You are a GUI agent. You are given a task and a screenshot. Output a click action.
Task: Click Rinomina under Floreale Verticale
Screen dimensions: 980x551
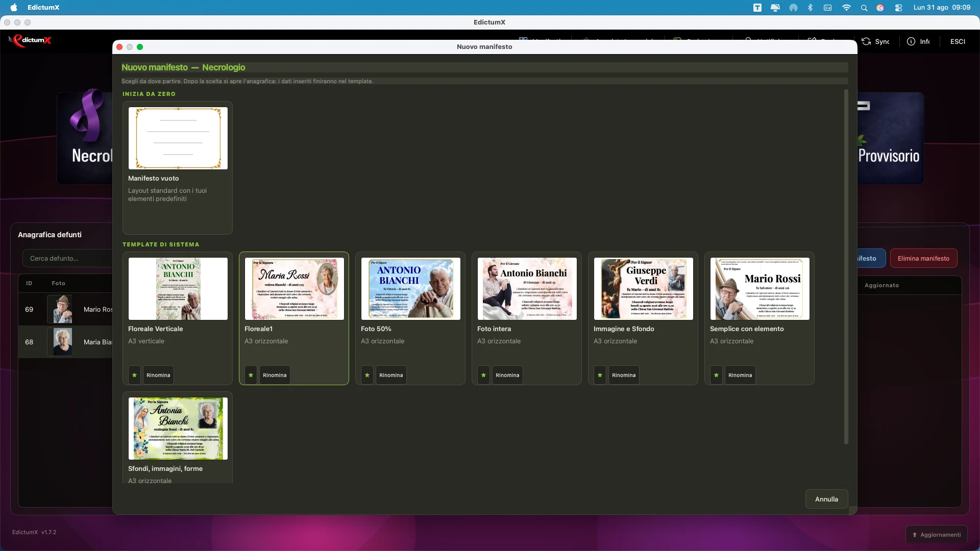[158, 375]
